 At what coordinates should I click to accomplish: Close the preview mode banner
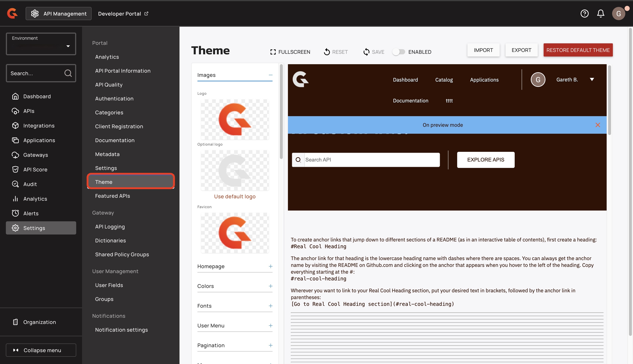click(597, 125)
